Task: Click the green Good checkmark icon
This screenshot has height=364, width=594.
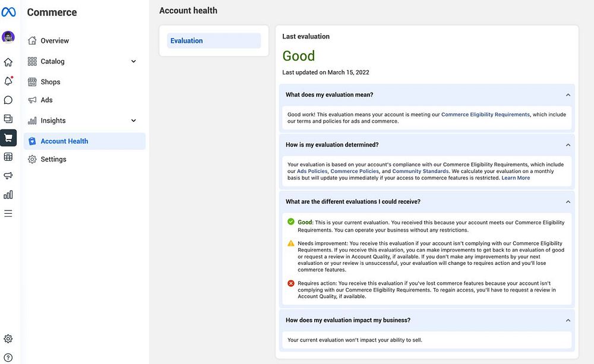Action: click(291, 221)
